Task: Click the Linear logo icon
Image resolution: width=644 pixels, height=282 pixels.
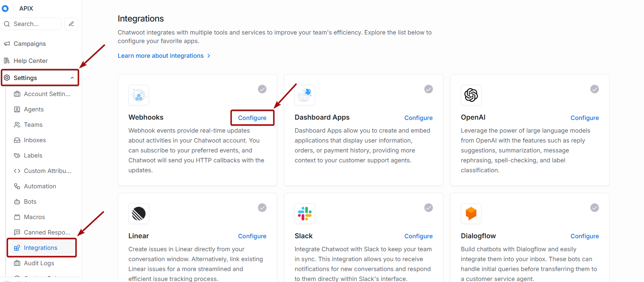Action: [139, 214]
